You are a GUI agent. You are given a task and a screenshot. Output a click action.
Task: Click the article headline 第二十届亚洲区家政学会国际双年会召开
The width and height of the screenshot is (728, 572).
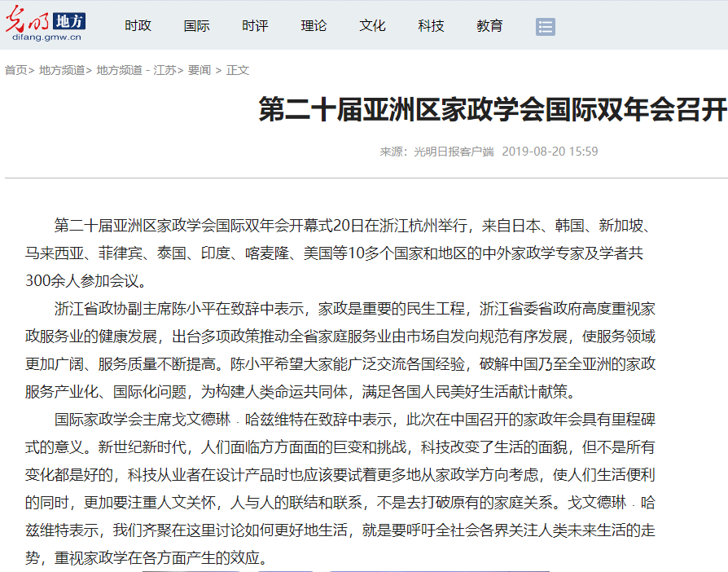click(492, 108)
